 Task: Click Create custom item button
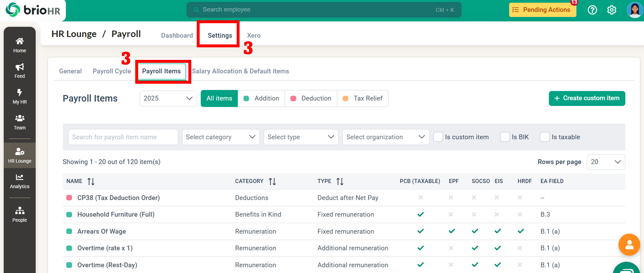click(x=587, y=98)
